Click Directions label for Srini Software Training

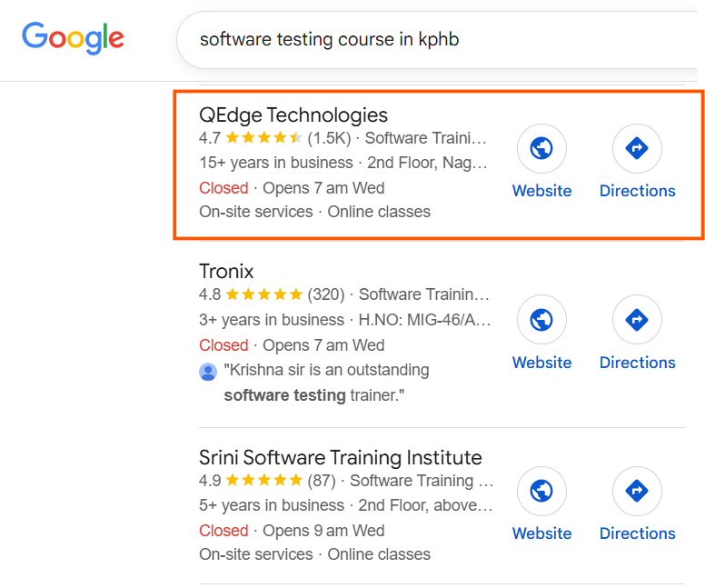coord(637,533)
